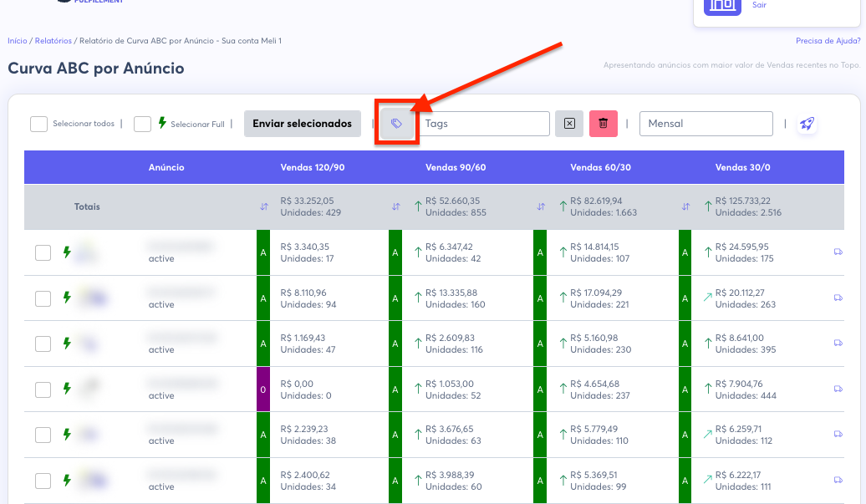
Task: Click the truck icon on the R$ 24.595,95 row
Action: click(x=838, y=252)
